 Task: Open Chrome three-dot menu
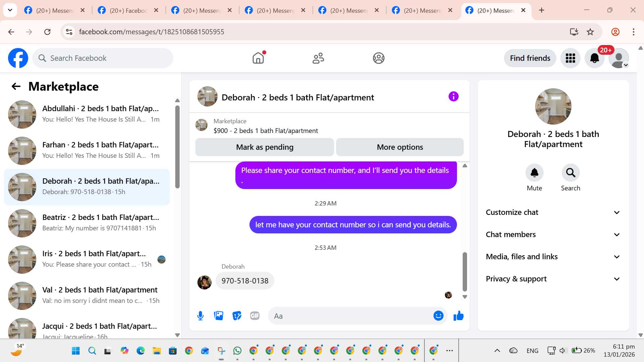pos(633,32)
